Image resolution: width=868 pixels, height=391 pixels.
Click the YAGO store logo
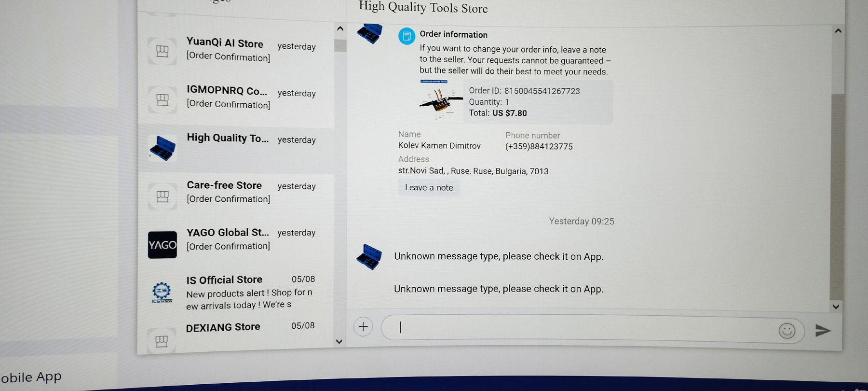point(163,245)
